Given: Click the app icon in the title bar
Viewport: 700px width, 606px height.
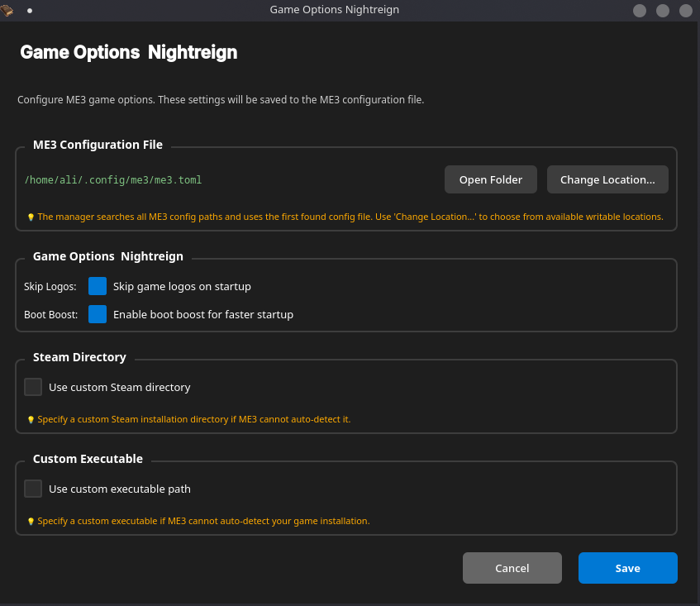Looking at the screenshot, I should click(7, 10).
